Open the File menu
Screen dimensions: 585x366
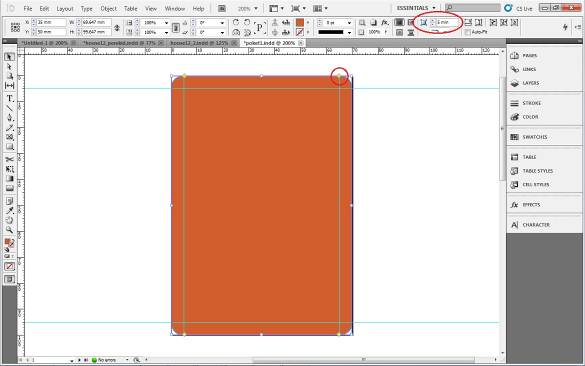tap(28, 8)
